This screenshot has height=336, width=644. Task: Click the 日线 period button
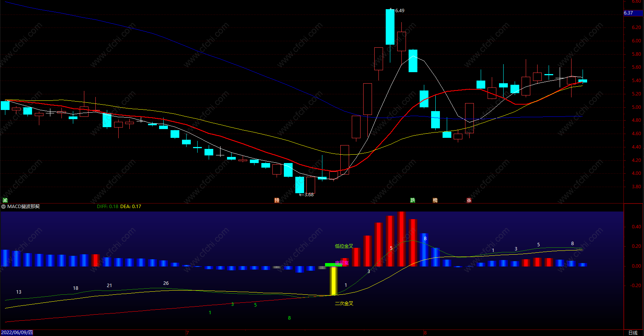click(633, 333)
